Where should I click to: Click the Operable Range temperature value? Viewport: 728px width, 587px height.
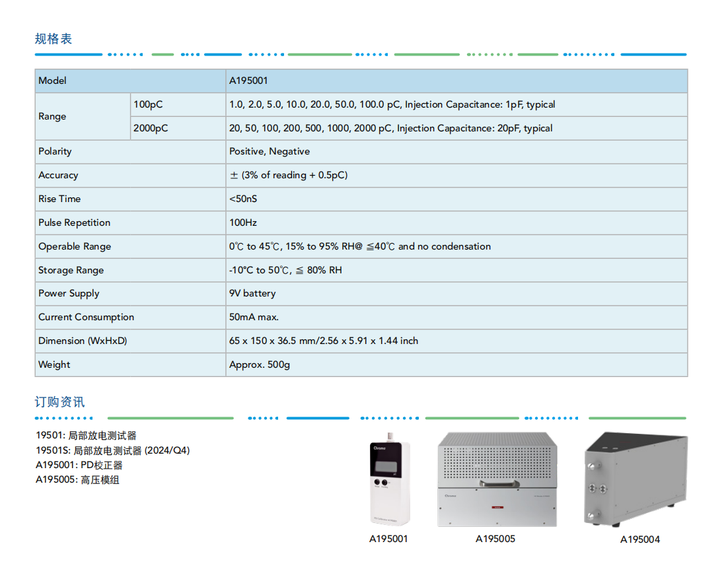tap(359, 246)
